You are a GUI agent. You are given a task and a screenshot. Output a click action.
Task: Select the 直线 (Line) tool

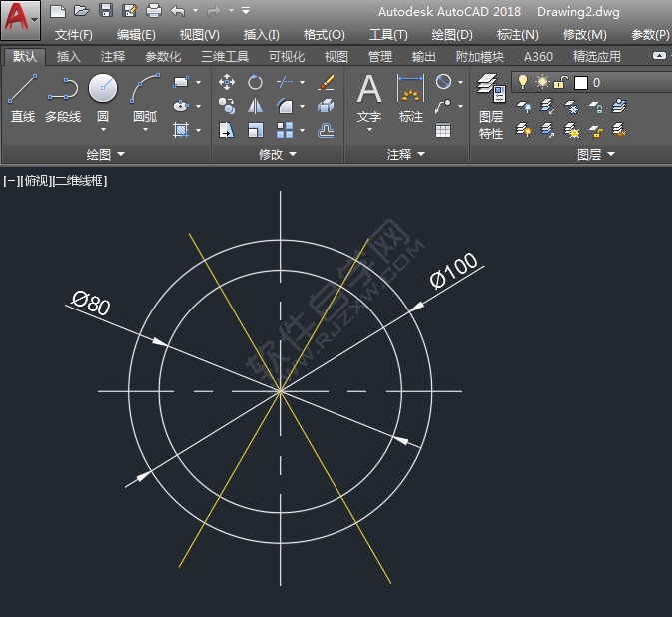22,99
